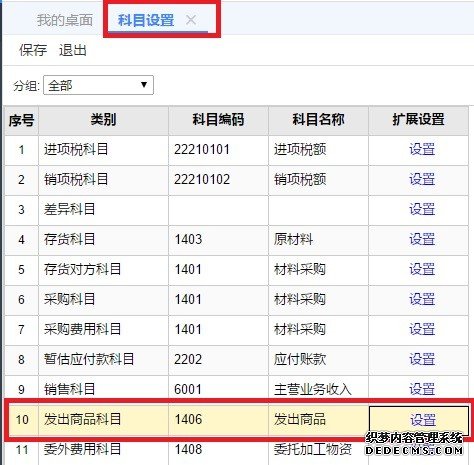Open 设置 link for 采购费用科目 row

coord(422,329)
